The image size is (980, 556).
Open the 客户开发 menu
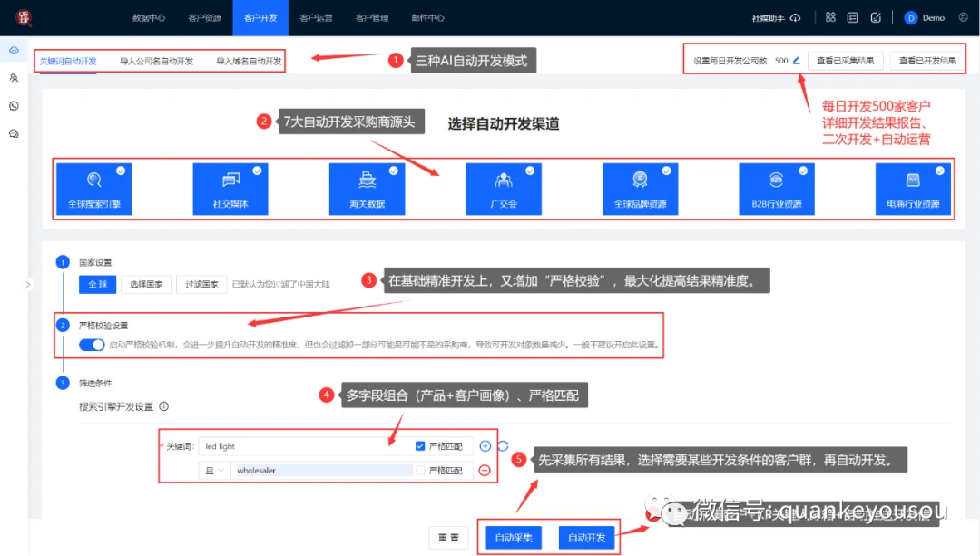[260, 17]
